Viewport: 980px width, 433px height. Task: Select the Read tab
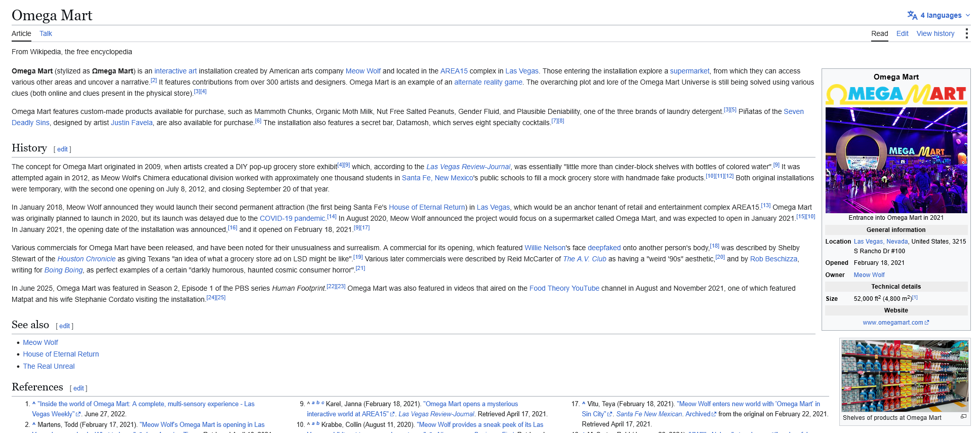click(879, 33)
